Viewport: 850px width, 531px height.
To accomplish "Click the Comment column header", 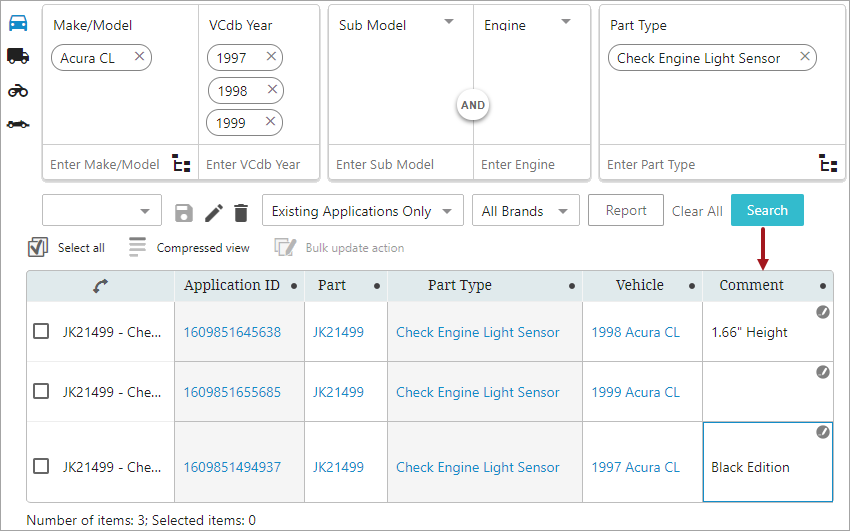I will click(x=751, y=285).
